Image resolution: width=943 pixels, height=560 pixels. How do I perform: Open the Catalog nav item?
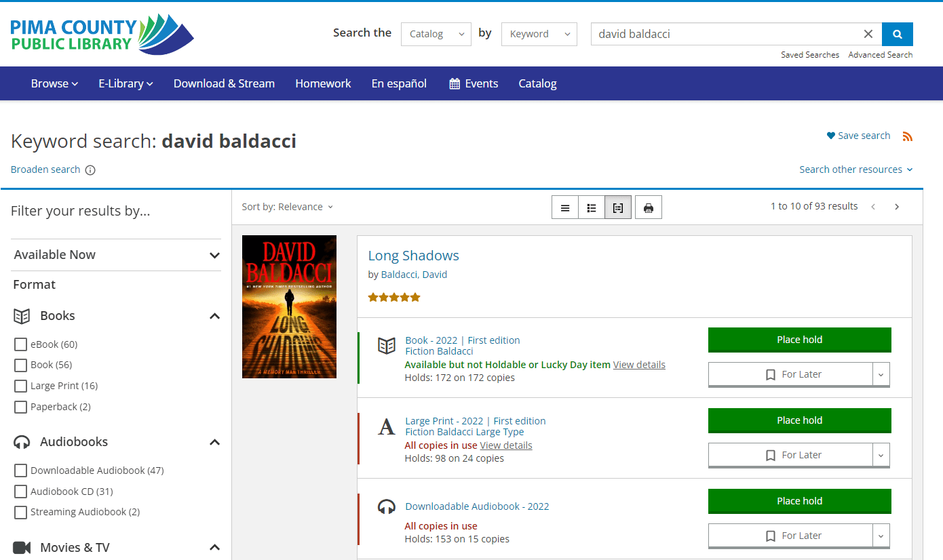(537, 83)
